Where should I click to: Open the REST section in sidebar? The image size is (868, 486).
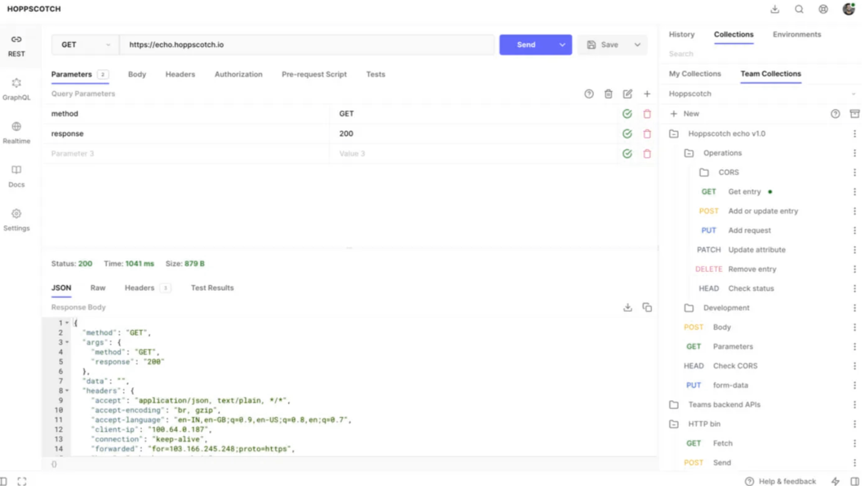point(16,46)
